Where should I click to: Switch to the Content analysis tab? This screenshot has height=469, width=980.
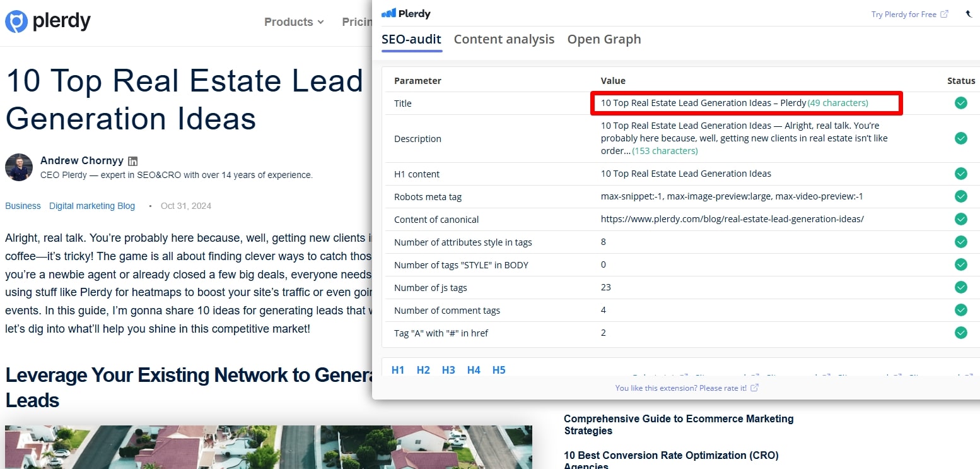coord(504,39)
